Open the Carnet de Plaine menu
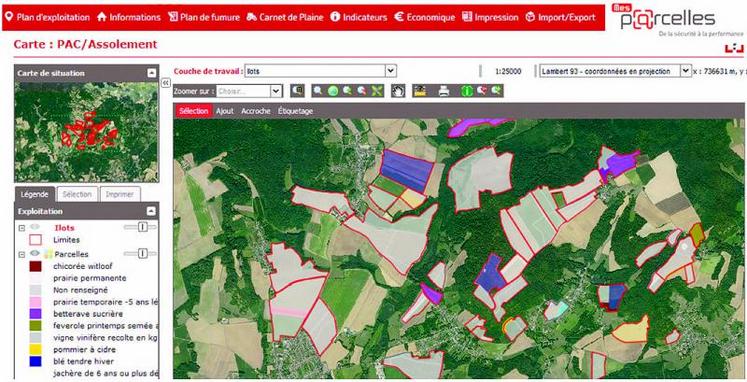 pyautogui.click(x=285, y=17)
